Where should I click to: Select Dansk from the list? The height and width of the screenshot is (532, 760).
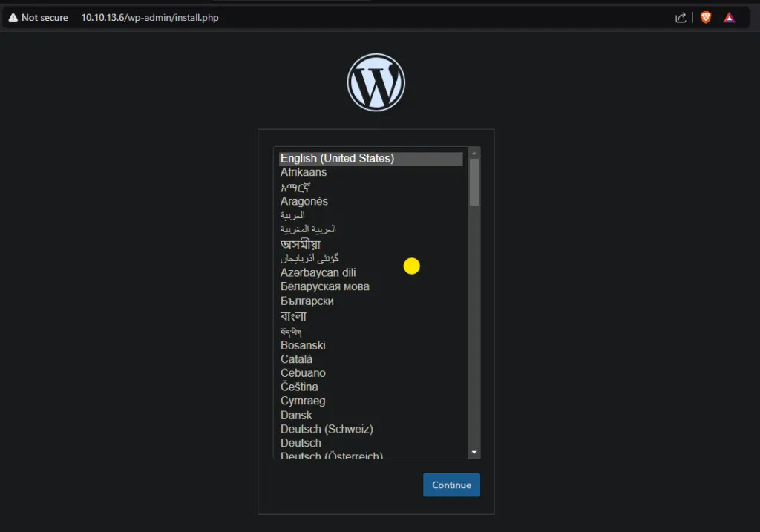pos(295,415)
